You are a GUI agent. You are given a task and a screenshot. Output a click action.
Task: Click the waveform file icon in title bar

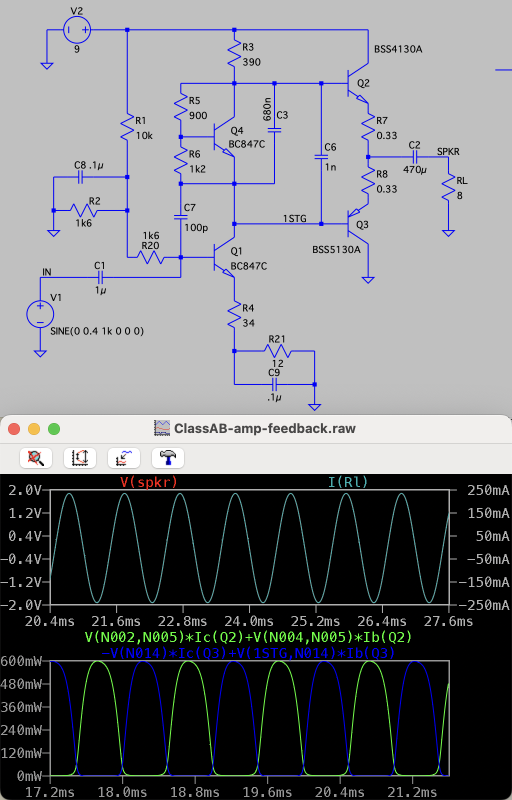point(162,428)
